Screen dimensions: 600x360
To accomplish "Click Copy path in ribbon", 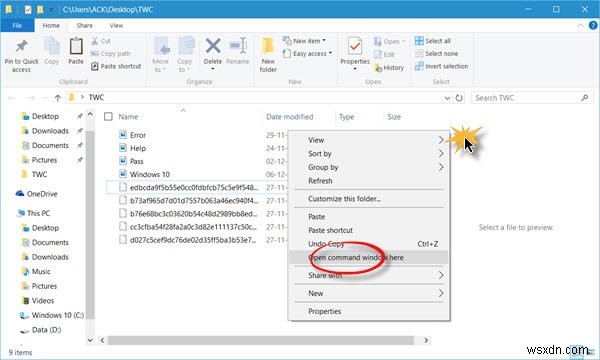I will pos(111,54).
